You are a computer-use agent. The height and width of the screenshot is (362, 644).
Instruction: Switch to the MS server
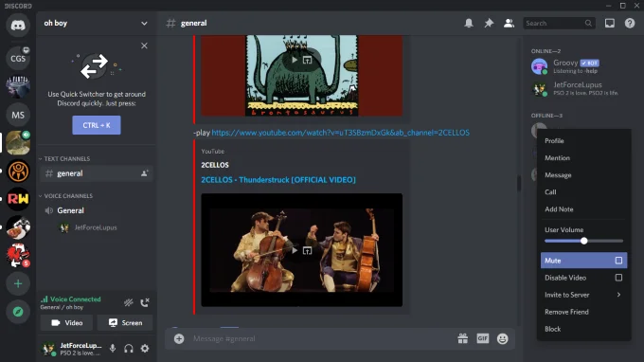18,115
